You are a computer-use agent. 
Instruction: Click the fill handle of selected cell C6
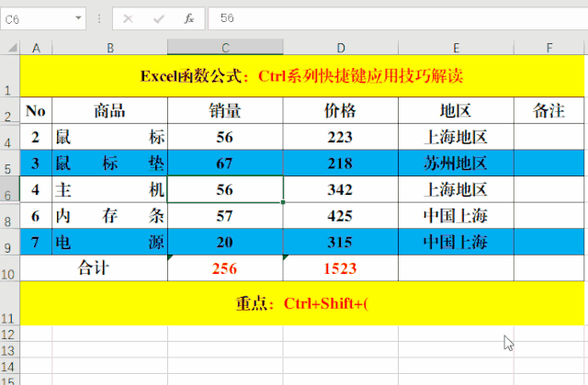pyautogui.click(x=283, y=202)
